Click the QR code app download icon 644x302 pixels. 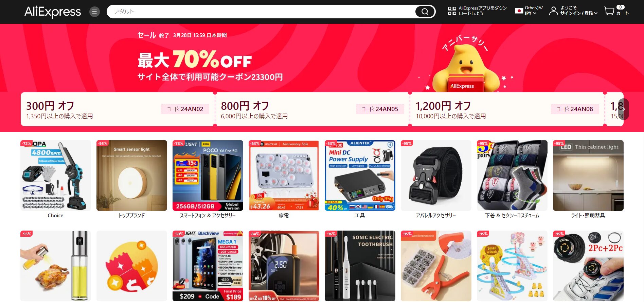tap(452, 11)
